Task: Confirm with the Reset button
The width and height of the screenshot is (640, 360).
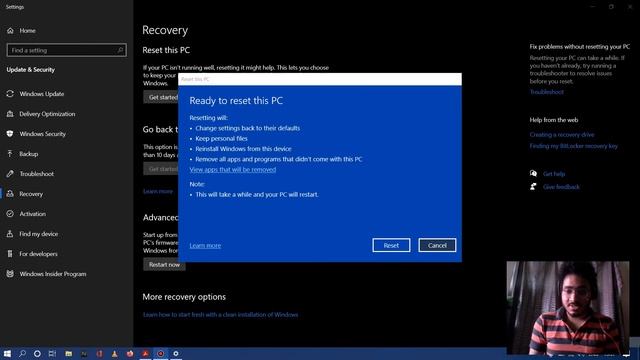Action: coord(391,245)
